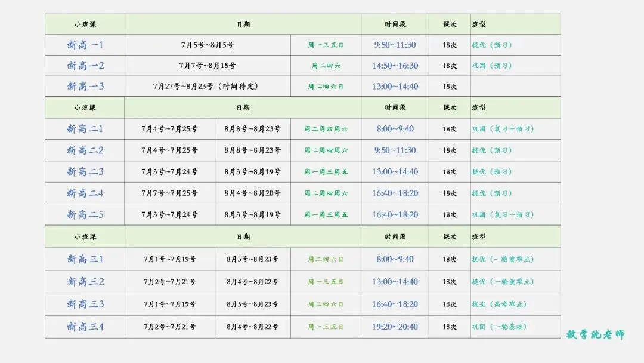Image resolution: width=644 pixels, height=363 pixels.
Task: Click 提优（一轮重难点） in the 新高三1 row
Action: (503, 259)
